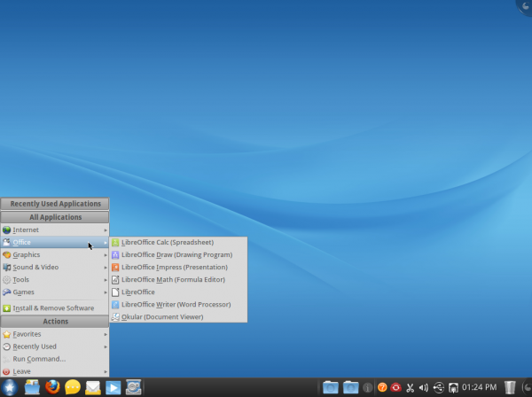
Task: Click the network connection tray icon
Action: [x=453, y=387]
